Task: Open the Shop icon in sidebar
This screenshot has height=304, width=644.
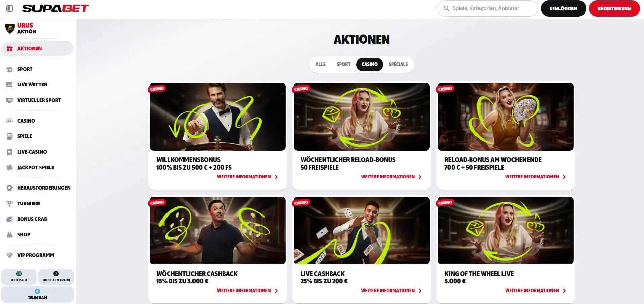Action: pyautogui.click(x=10, y=235)
